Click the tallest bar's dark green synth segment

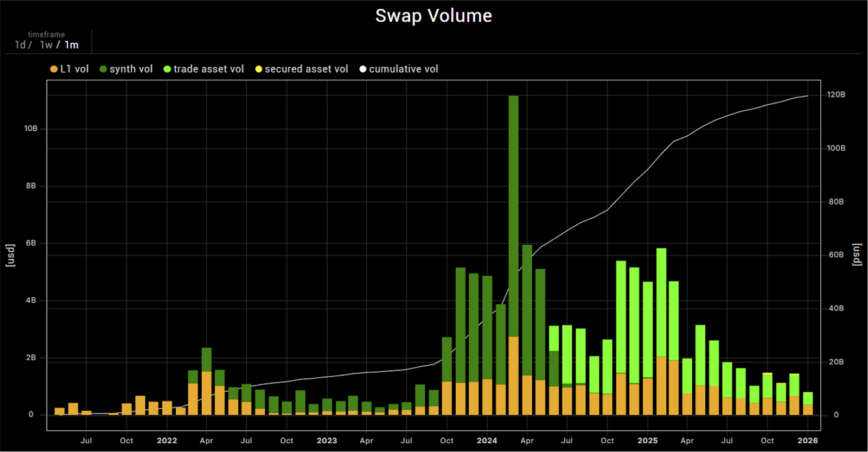(513, 217)
